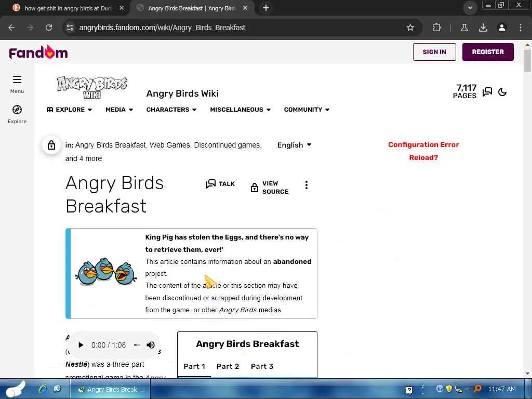
Task: Show the 'and 4 more' categories
Action: pos(84,158)
